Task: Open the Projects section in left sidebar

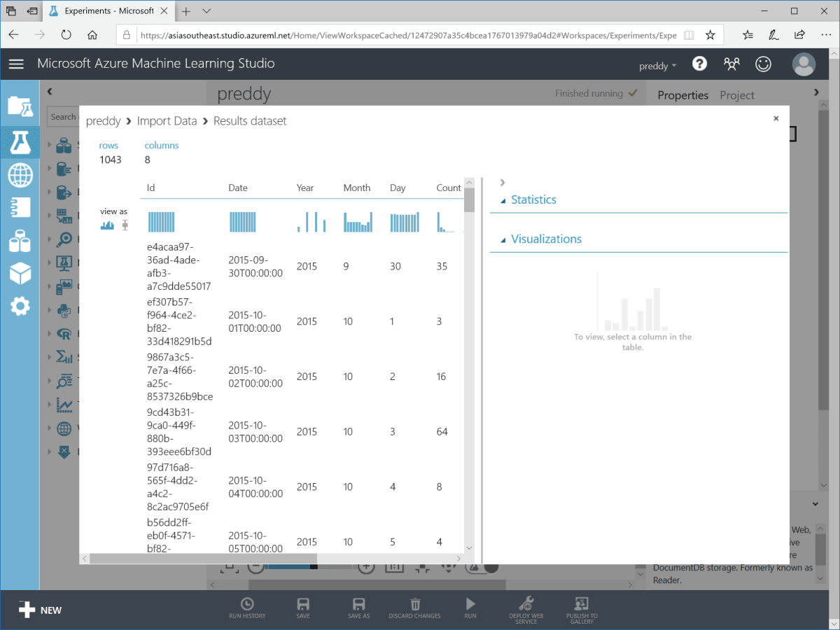Action: pyautogui.click(x=20, y=106)
